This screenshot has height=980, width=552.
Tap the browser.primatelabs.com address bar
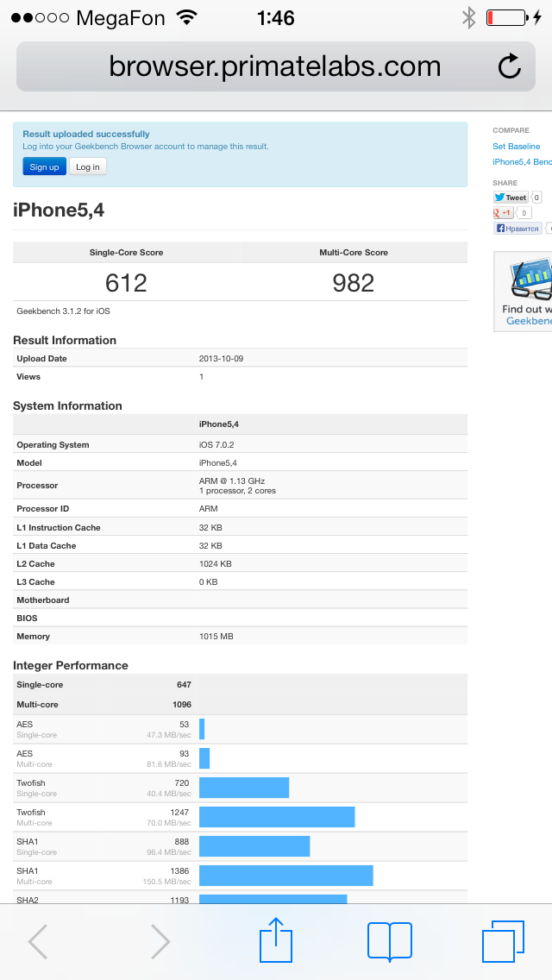pyautogui.click(x=274, y=66)
